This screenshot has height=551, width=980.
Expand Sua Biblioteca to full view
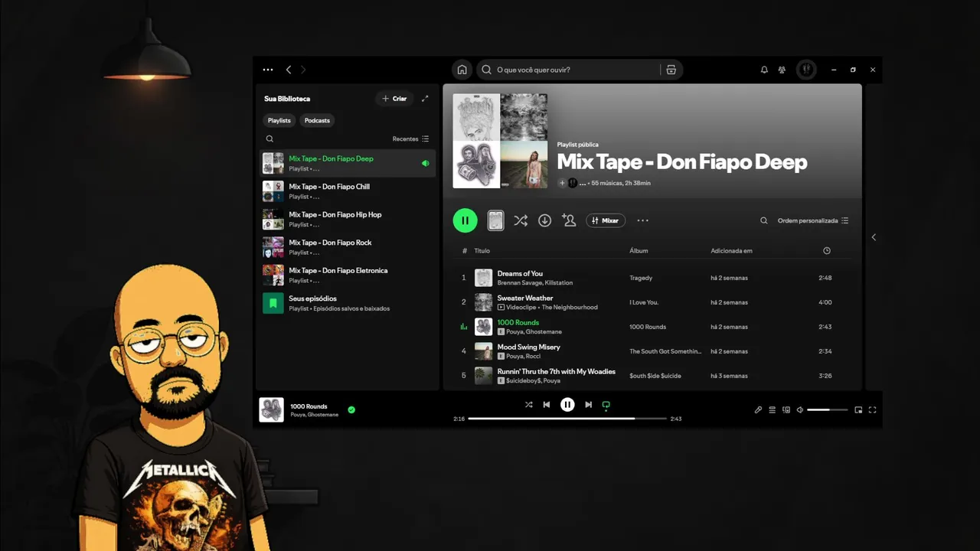coord(426,99)
